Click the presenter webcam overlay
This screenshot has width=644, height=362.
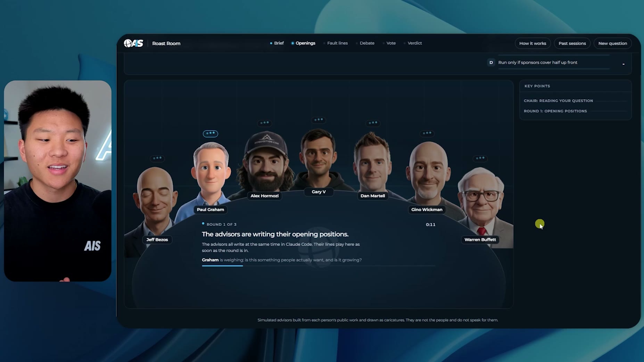tap(58, 181)
